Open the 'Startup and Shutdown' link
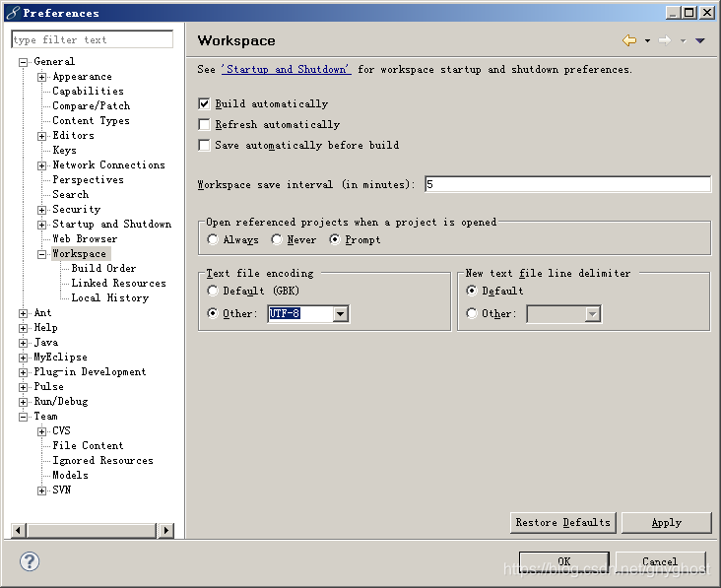The width and height of the screenshot is (721, 588). [x=286, y=69]
